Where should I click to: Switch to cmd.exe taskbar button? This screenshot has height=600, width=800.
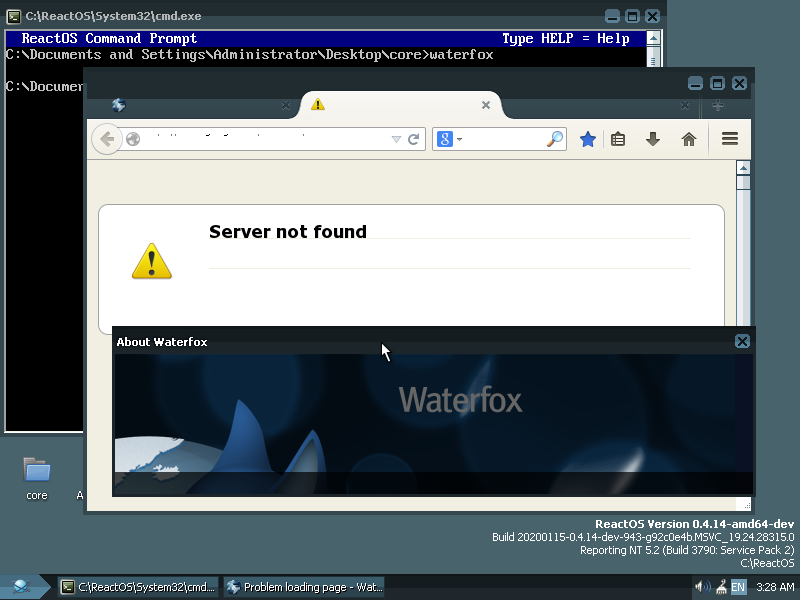[x=137, y=587]
